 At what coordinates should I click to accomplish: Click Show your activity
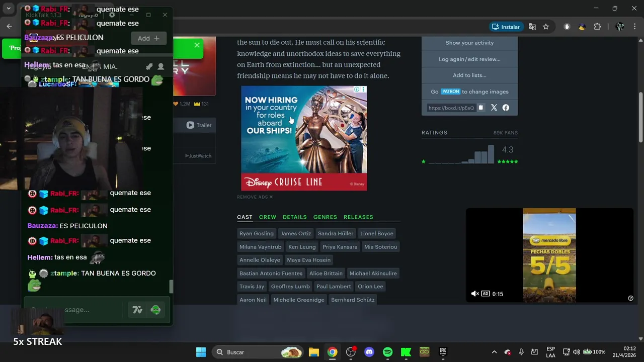(469, 43)
